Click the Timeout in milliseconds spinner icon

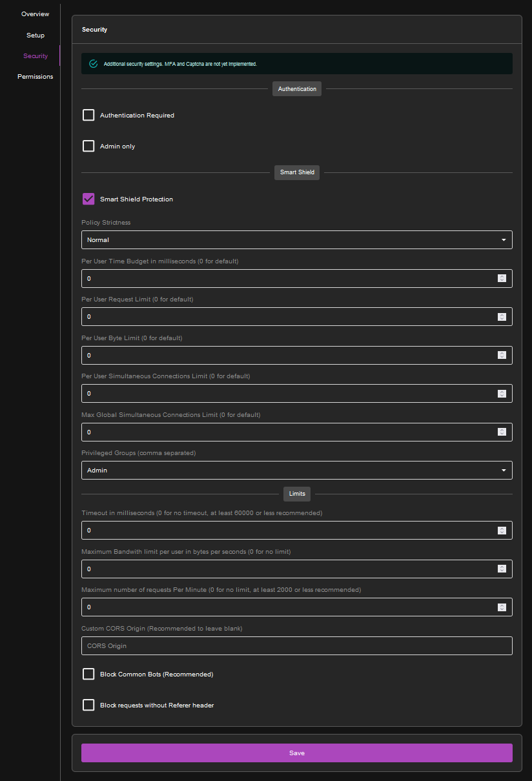(x=502, y=531)
